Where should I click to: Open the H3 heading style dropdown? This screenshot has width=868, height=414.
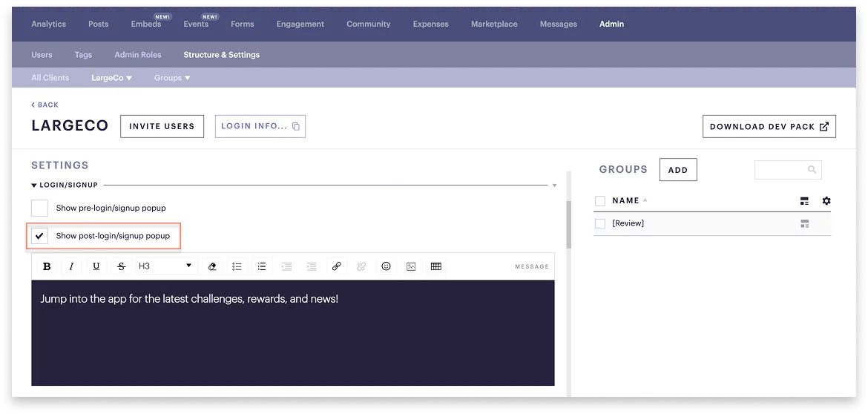pyautogui.click(x=166, y=266)
